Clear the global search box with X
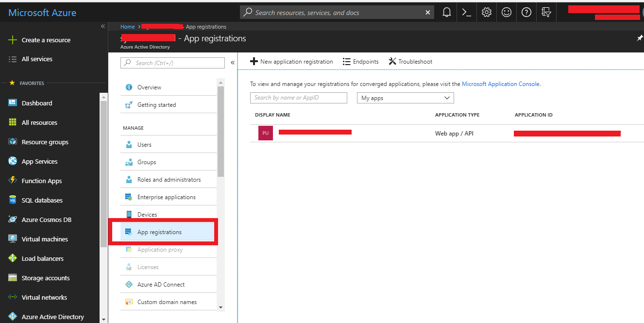 coord(427,13)
